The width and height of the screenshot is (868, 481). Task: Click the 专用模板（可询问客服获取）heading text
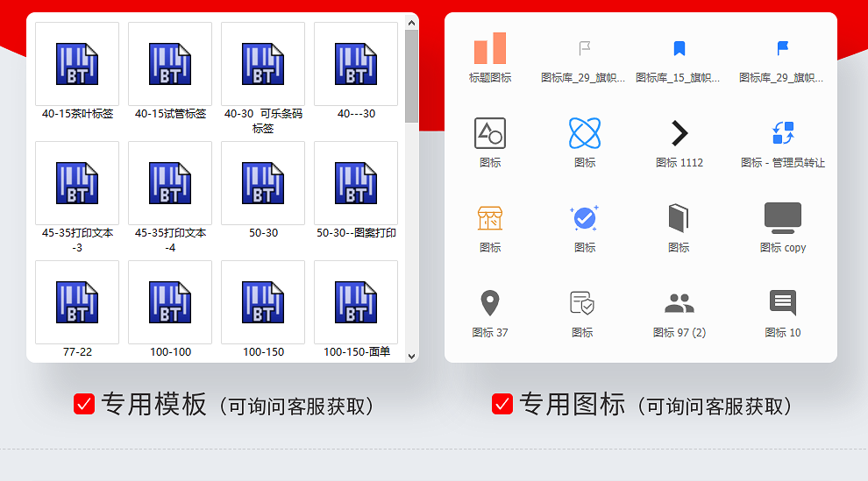coord(238,405)
